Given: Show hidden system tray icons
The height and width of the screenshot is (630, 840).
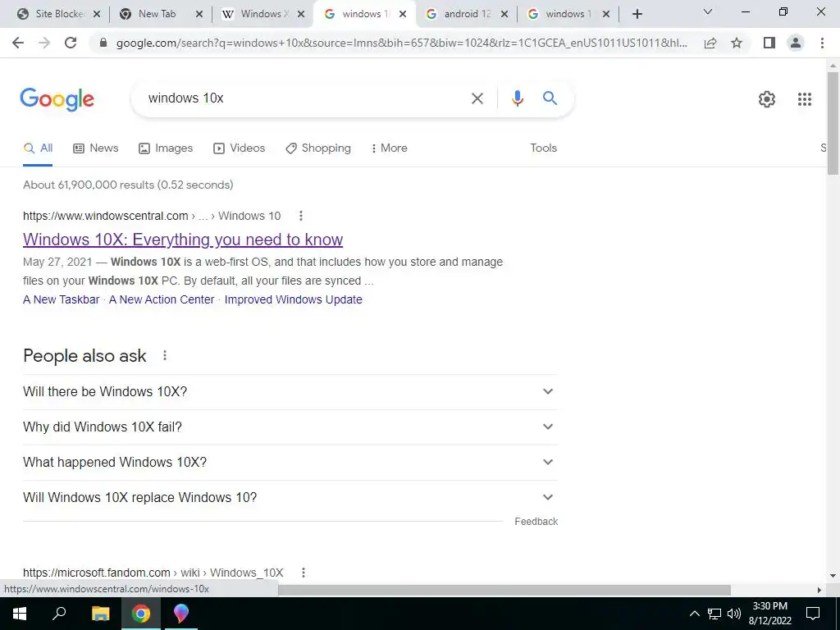Looking at the screenshot, I should point(694,614).
